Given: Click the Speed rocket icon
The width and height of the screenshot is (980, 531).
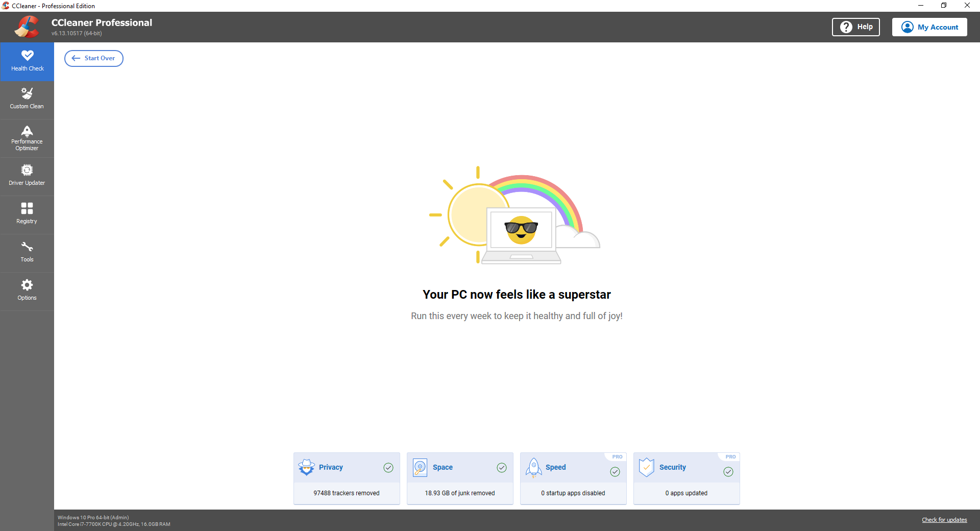Looking at the screenshot, I should (x=534, y=468).
